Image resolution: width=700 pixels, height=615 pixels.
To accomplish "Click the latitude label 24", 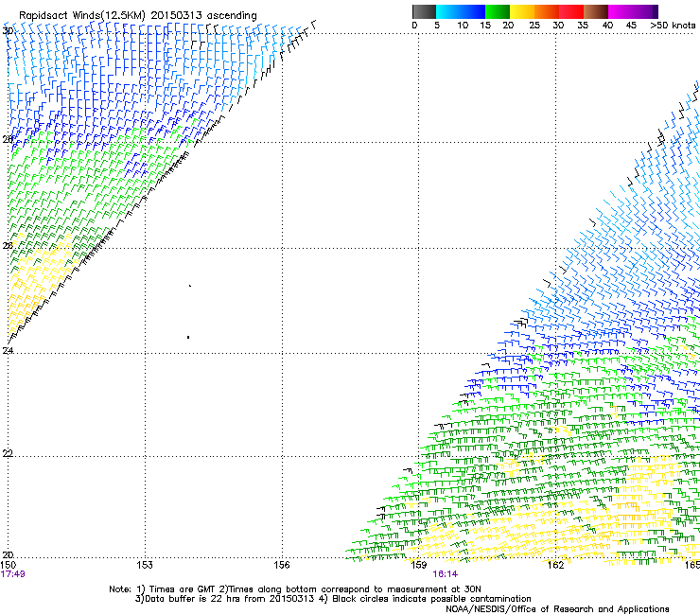I will click(8, 351).
